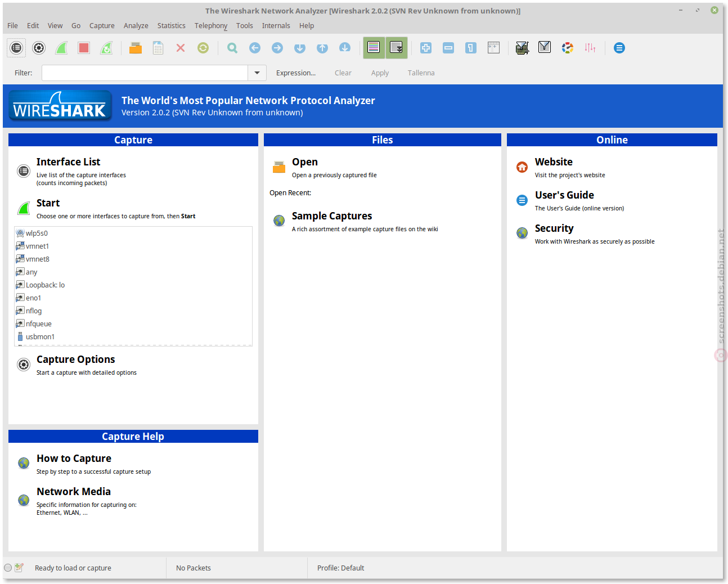This screenshot has width=728, height=584.
Task: Click the Tallenna filter button
Action: click(421, 73)
